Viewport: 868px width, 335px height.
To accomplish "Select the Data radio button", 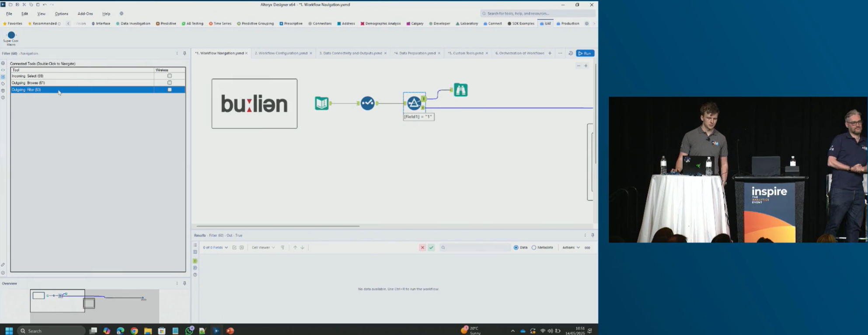I will [516, 247].
